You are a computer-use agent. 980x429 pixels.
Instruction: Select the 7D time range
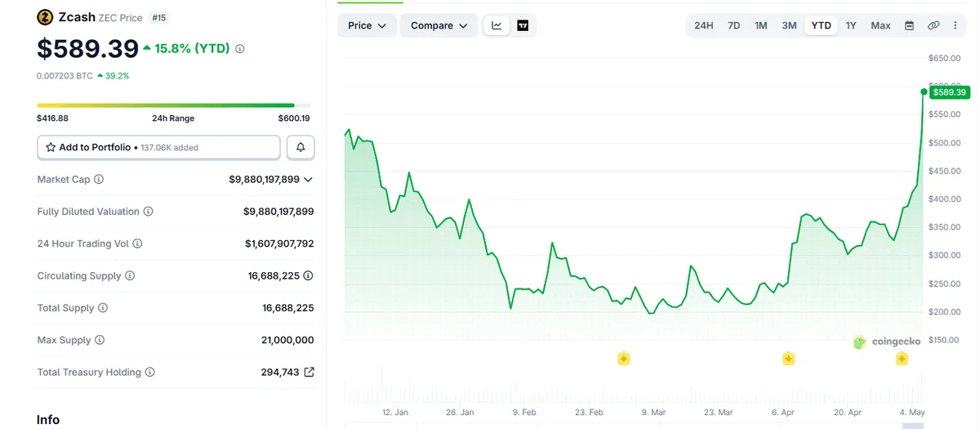[733, 25]
